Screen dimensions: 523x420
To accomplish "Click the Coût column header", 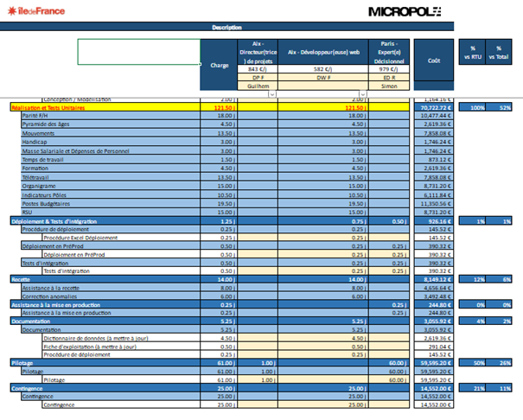I will coord(433,61).
